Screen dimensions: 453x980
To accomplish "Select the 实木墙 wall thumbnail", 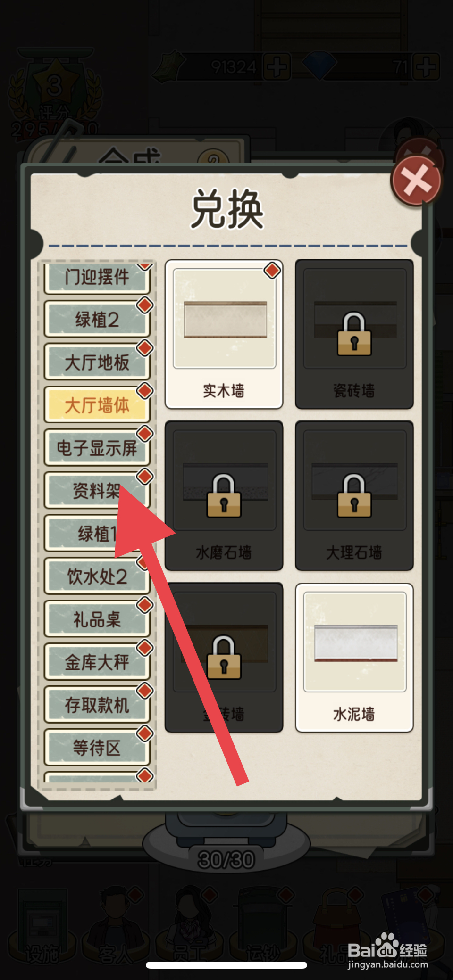I will [x=224, y=319].
